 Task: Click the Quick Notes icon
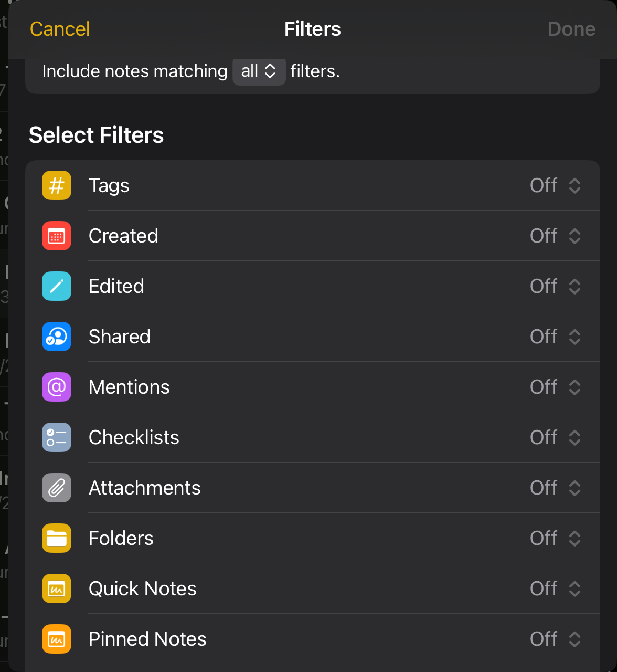57,589
